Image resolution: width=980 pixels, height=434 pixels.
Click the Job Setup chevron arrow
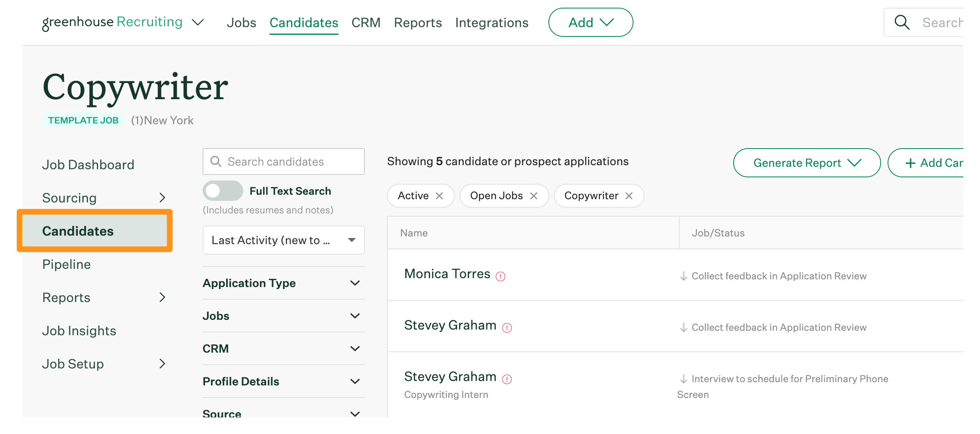[162, 364]
